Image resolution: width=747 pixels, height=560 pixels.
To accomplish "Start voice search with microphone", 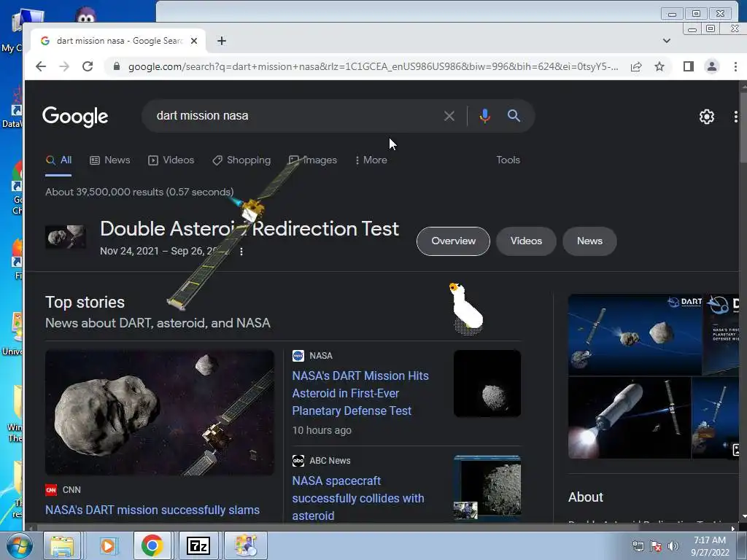I will 485,116.
